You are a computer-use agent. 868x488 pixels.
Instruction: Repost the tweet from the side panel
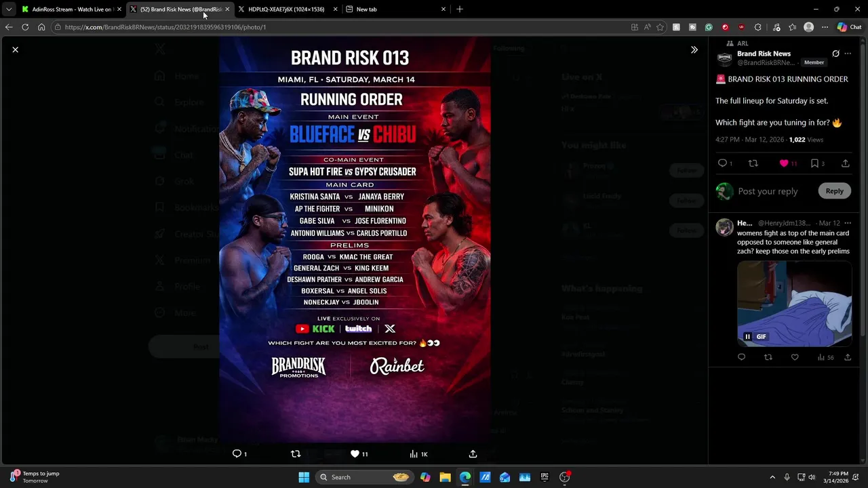click(x=753, y=163)
